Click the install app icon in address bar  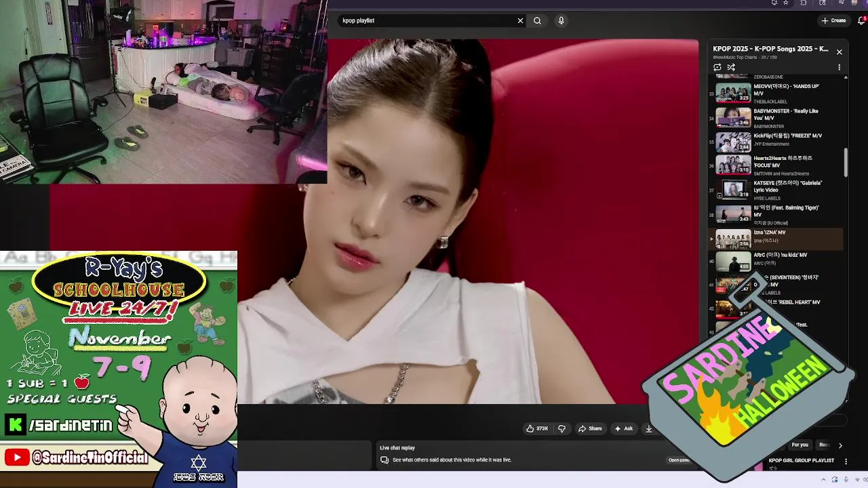tap(774, 3)
